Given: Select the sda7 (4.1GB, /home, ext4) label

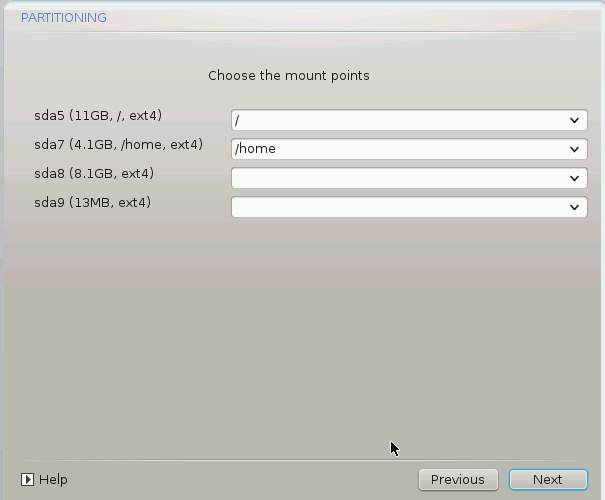Looking at the screenshot, I should pos(118,145).
